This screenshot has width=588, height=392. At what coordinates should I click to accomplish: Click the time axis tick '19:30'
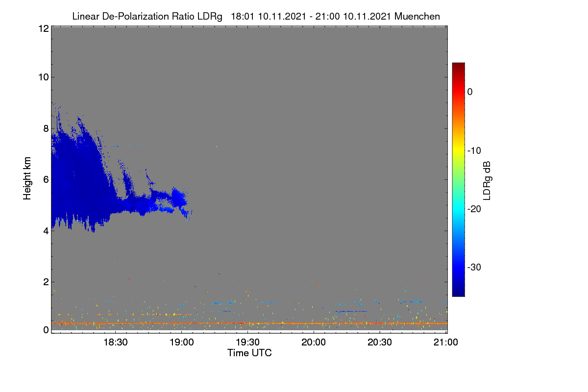coord(248,342)
